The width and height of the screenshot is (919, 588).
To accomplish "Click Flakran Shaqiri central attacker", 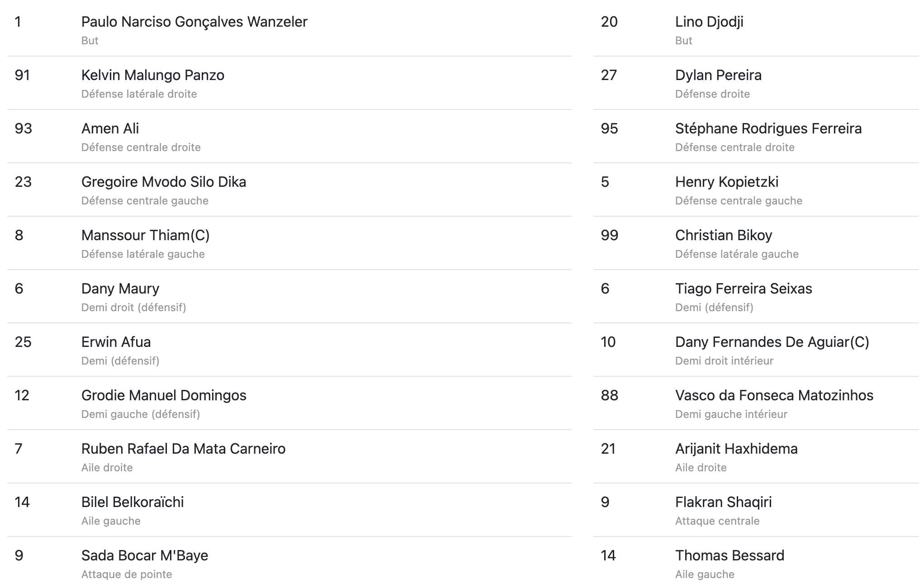I will (x=756, y=510).
